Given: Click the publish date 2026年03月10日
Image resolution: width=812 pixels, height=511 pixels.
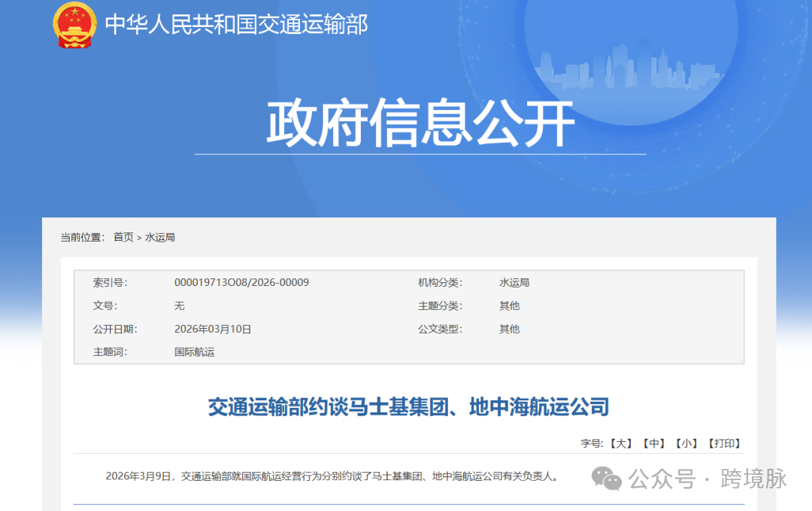Looking at the screenshot, I should coord(213,329).
